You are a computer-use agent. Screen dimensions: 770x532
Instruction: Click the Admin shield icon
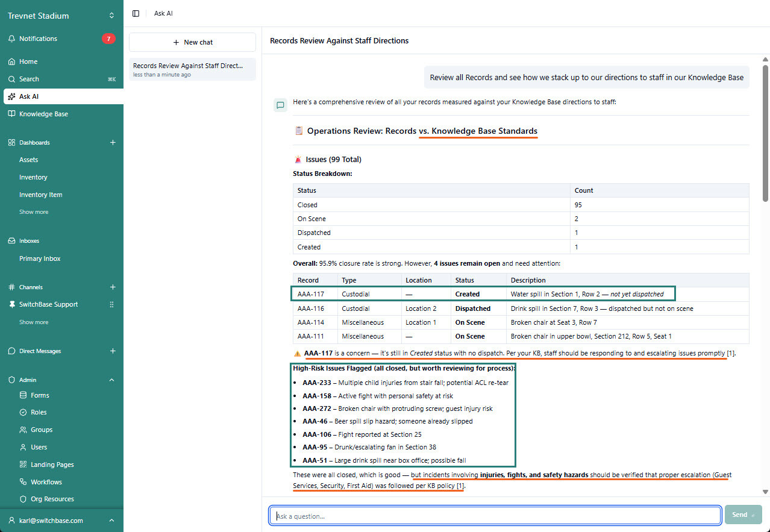pos(11,380)
